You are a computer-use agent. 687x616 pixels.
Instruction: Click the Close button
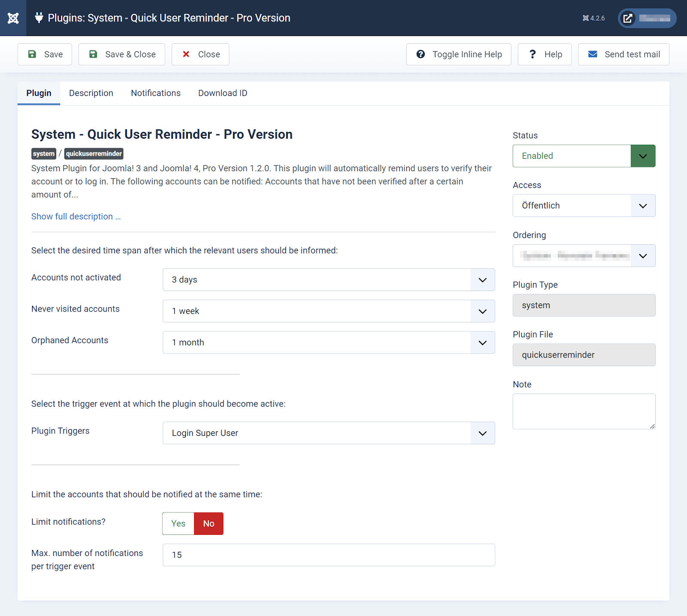coord(200,54)
